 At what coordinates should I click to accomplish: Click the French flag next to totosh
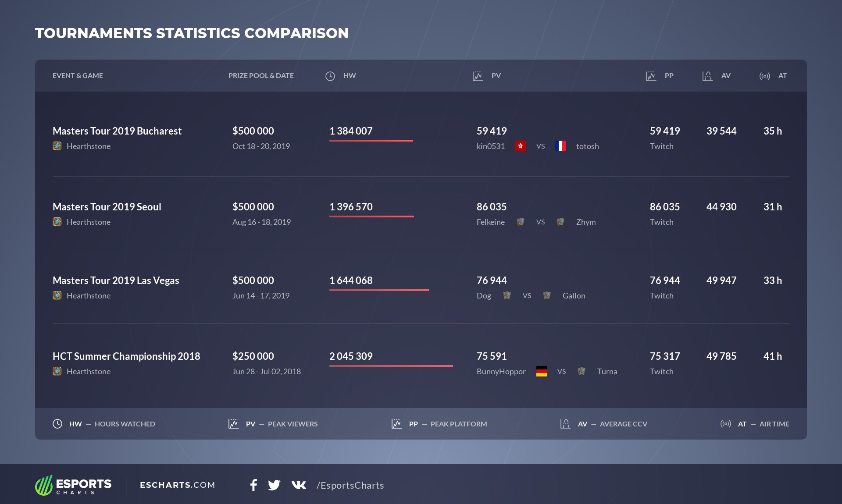point(560,146)
